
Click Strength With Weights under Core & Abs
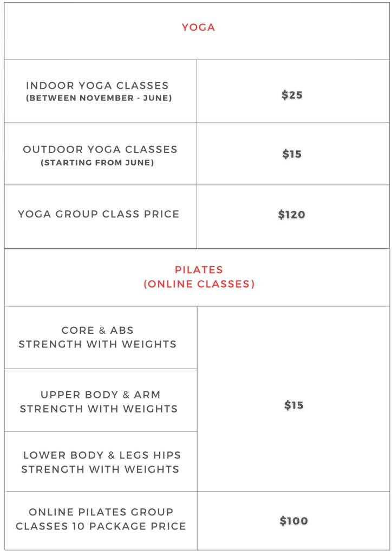97,344
